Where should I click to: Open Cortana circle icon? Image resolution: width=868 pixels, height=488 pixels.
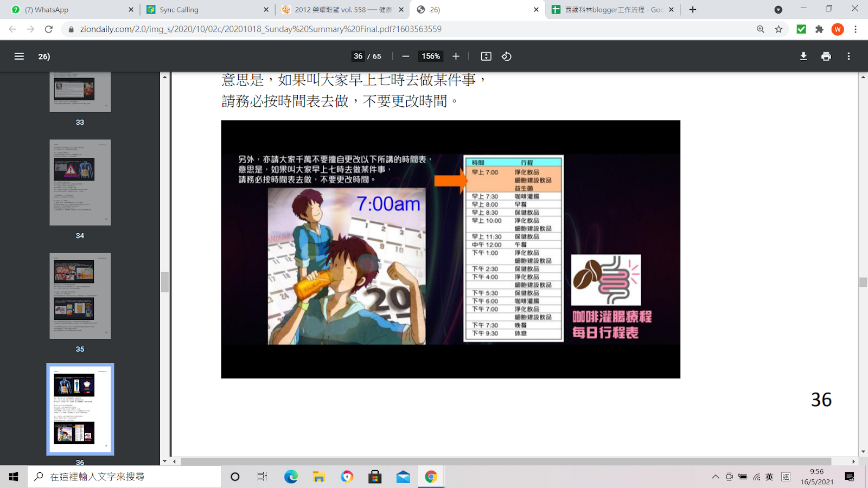point(235,477)
